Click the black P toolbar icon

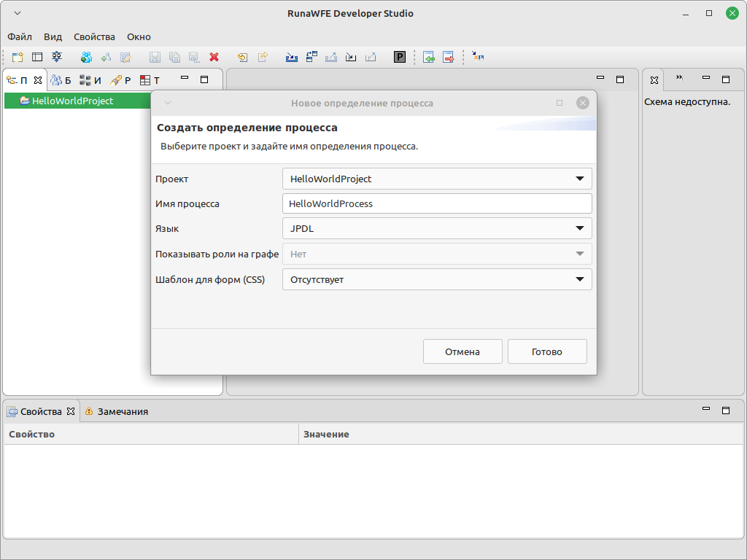point(400,57)
